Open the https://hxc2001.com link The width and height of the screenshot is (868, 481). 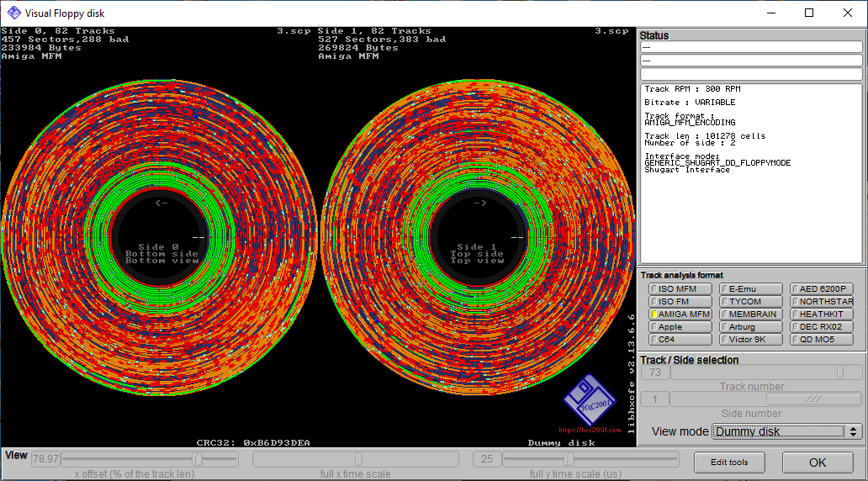point(590,430)
